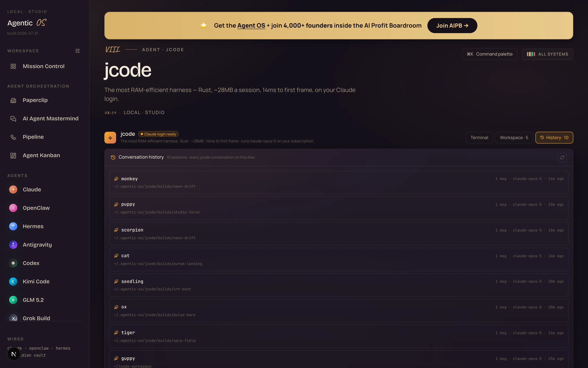The height and width of the screenshot is (368, 588).
Task: Open the puppy session title
Action: (x=128, y=204)
